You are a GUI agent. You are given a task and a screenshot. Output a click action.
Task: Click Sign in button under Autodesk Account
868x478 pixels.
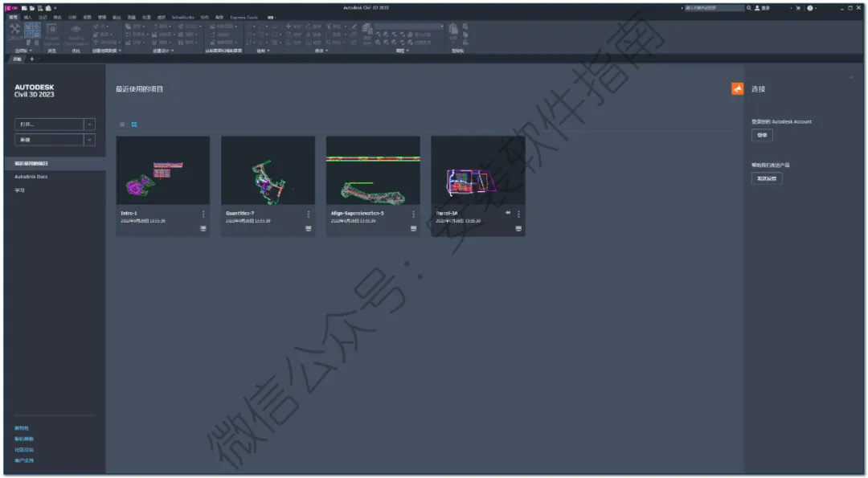click(762, 135)
